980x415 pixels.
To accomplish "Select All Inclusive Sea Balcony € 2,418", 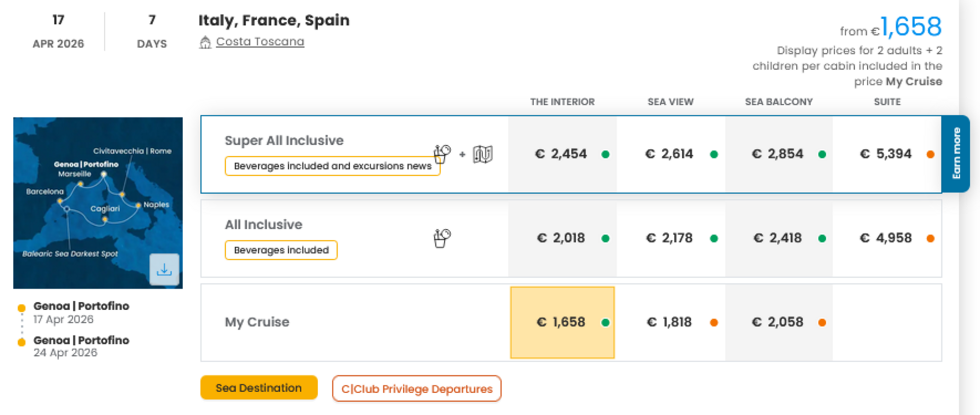I will pyautogui.click(x=778, y=238).
